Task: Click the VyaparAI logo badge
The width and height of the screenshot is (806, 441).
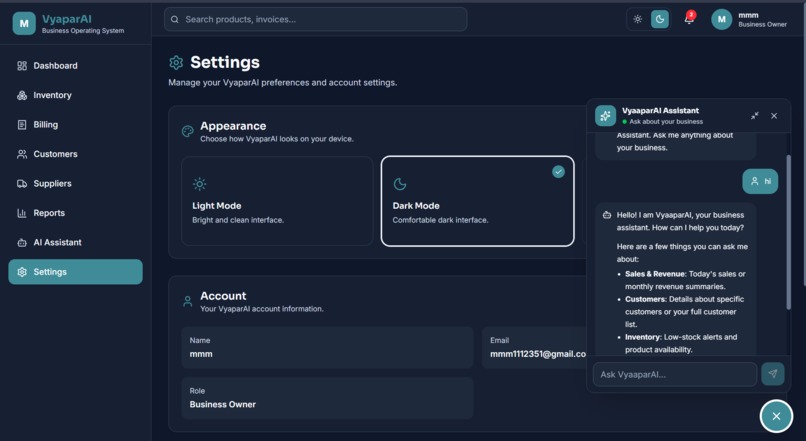Action: pyautogui.click(x=24, y=24)
